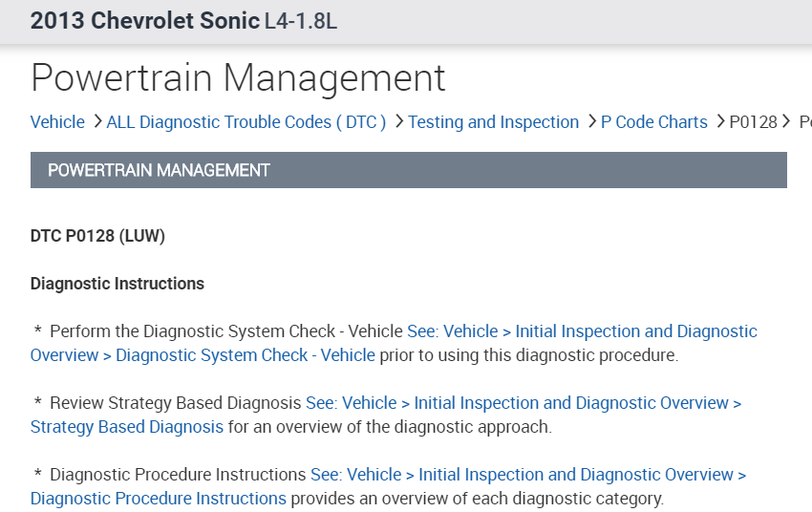Viewport: 812px width, 512px height.
Task: Navigate to the Testing and Inspection breadcrumb
Action: pyautogui.click(x=493, y=122)
